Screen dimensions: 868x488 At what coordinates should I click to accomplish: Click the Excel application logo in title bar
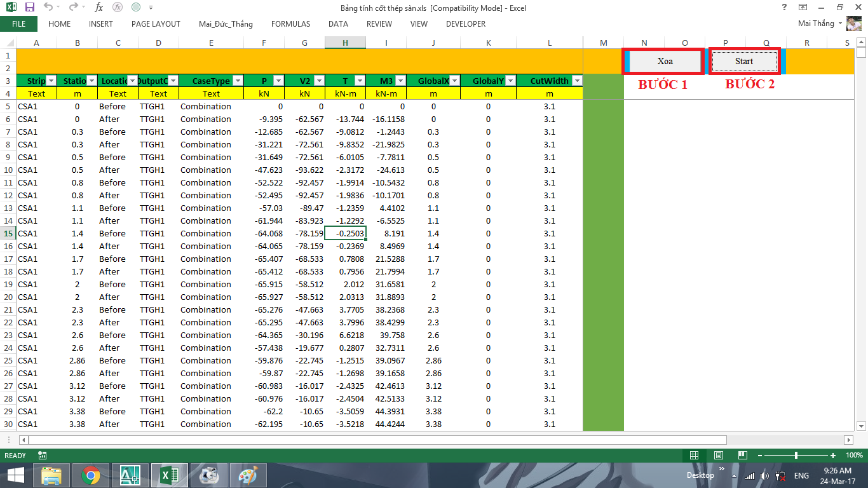click(11, 8)
